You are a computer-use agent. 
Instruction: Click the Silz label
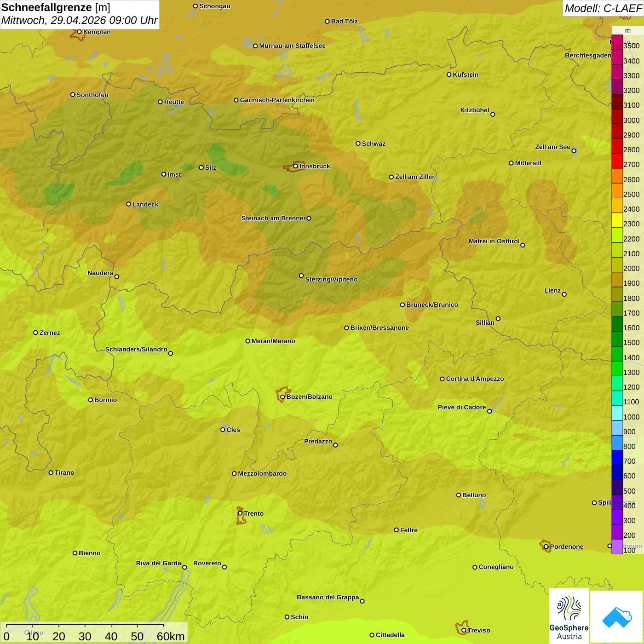coord(211,167)
